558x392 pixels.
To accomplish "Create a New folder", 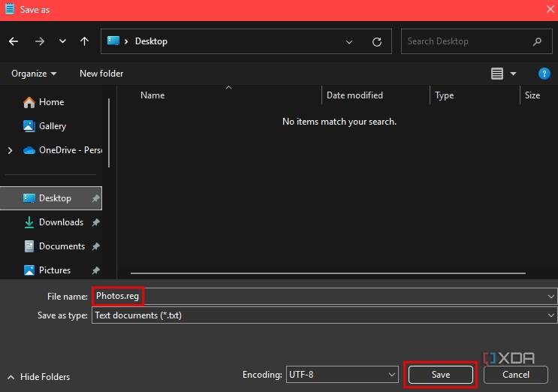I will tap(101, 74).
